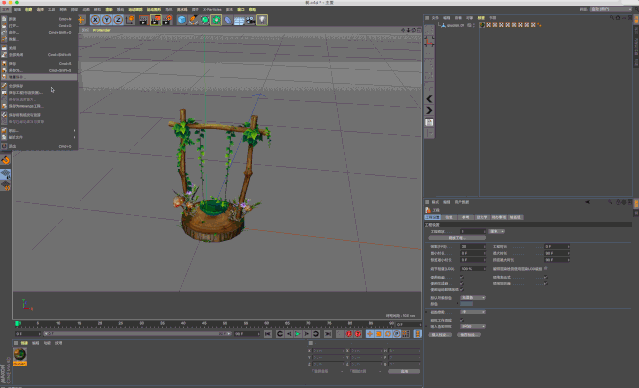Click the Light bulb object icon
The width and height of the screenshot is (639, 388).
tap(262, 20)
